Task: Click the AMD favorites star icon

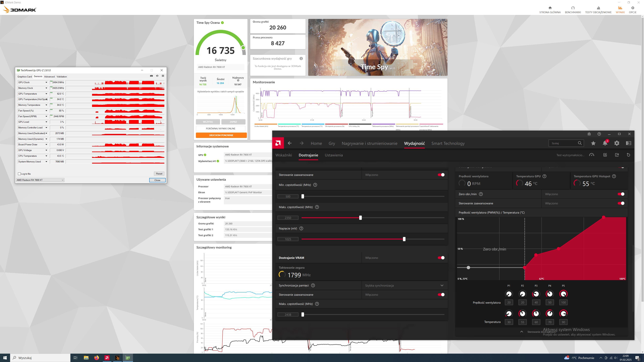Action: pos(593,143)
